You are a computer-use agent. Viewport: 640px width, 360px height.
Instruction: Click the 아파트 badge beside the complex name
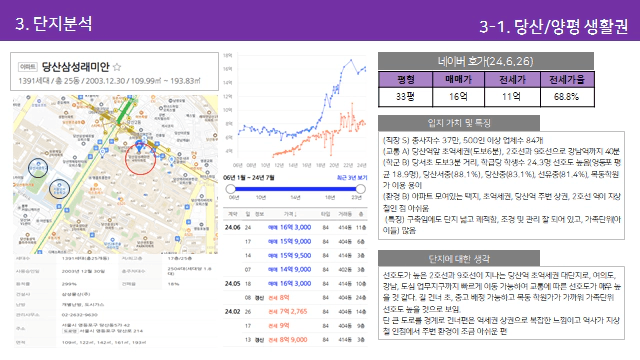click(28, 67)
